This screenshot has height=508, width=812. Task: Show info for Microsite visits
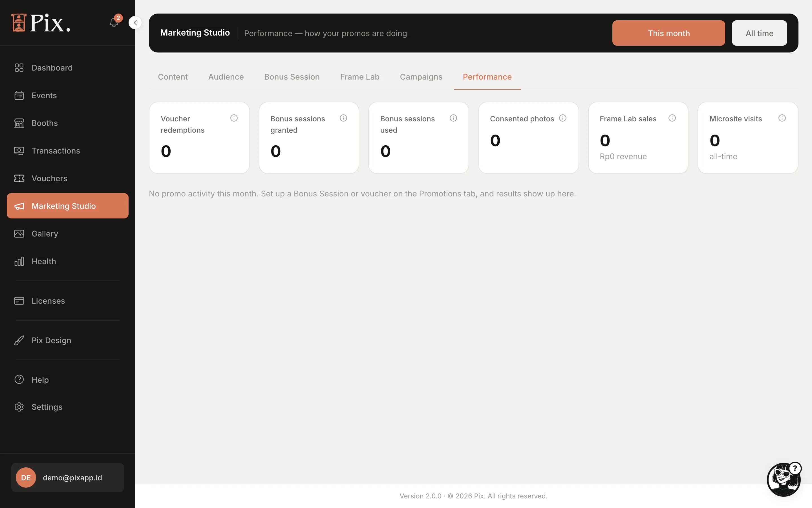tap(782, 118)
